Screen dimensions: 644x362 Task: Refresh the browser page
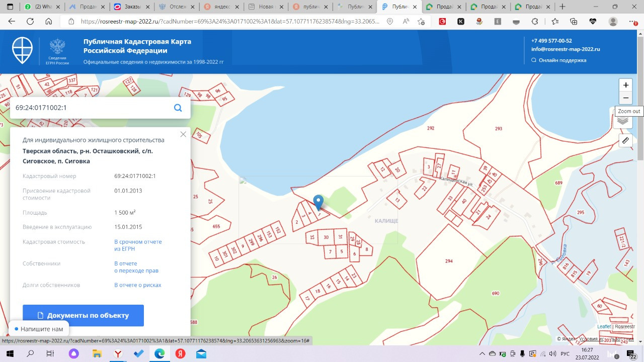pos(30,22)
